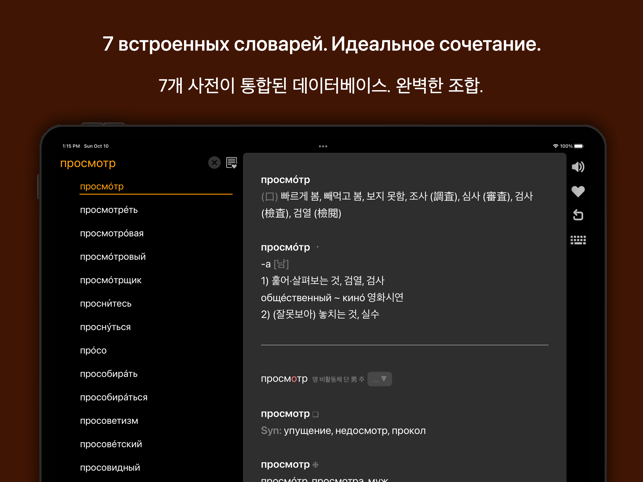
Task: Show the keyboard using the keyboard icon
Action: click(578, 240)
